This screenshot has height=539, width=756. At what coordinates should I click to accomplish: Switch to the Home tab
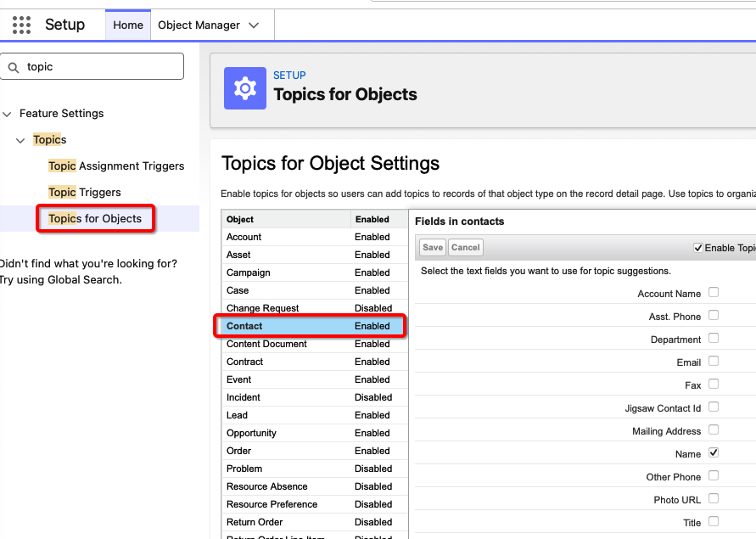pyautogui.click(x=128, y=25)
